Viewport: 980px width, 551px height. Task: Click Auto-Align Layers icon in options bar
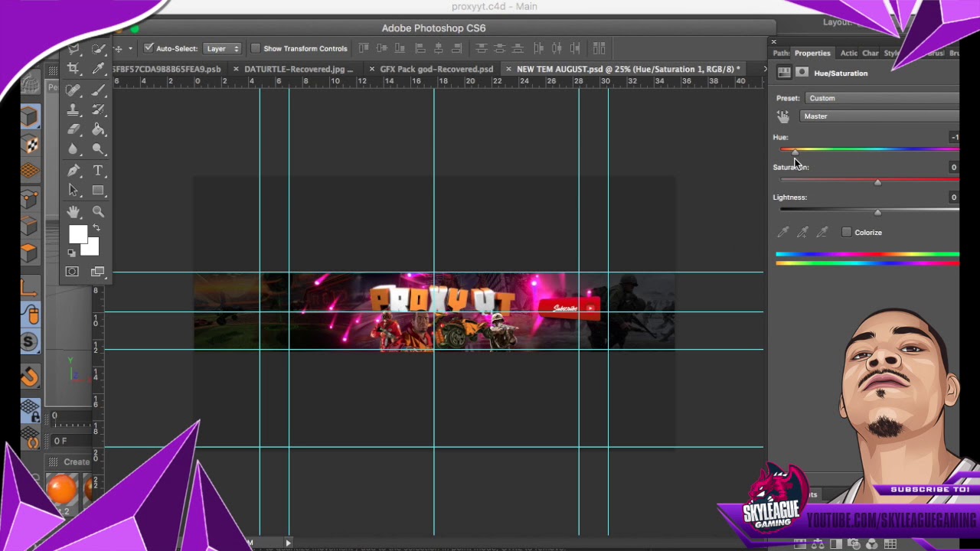599,48
